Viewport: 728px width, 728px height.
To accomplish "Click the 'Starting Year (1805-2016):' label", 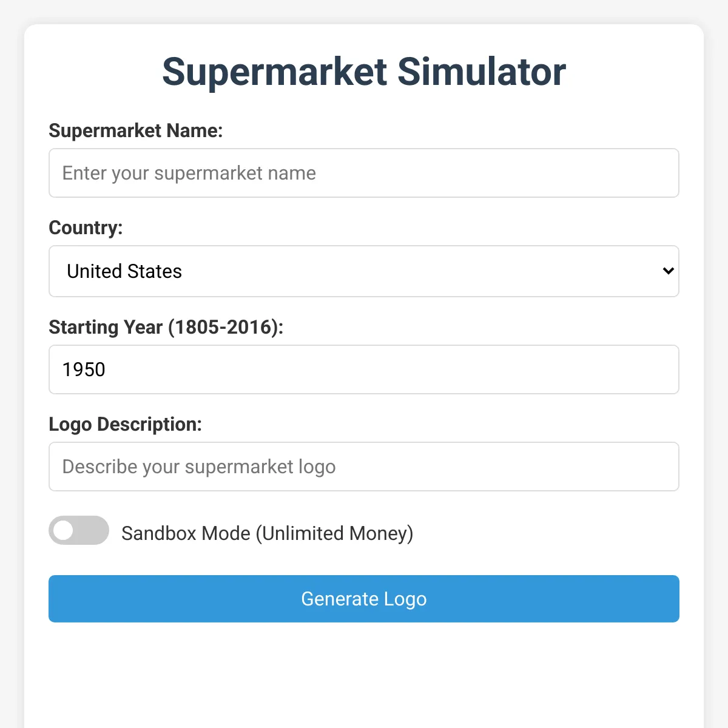I will [166, 327].
